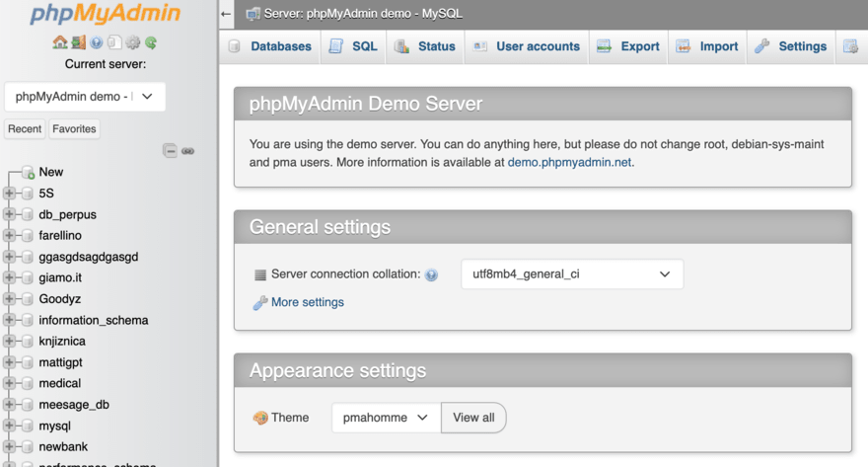This screenshot has width=868, height=467.
Task: Click the database icon beside newbank
Action: (x=28, y=446)
